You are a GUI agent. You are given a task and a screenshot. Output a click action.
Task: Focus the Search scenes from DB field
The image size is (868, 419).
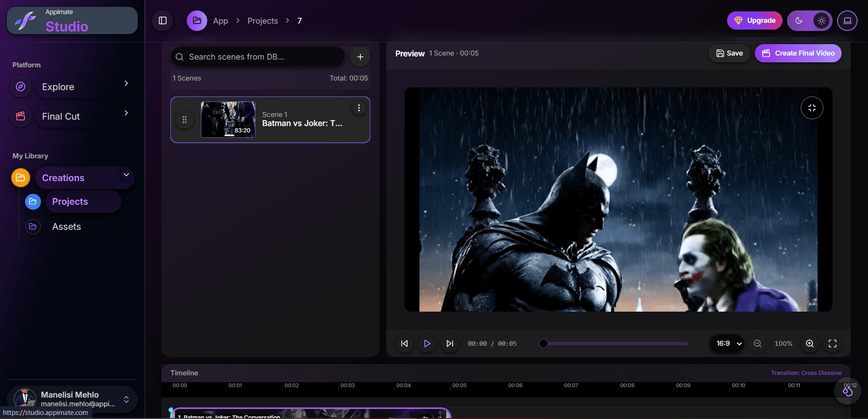tap(258, 57)
